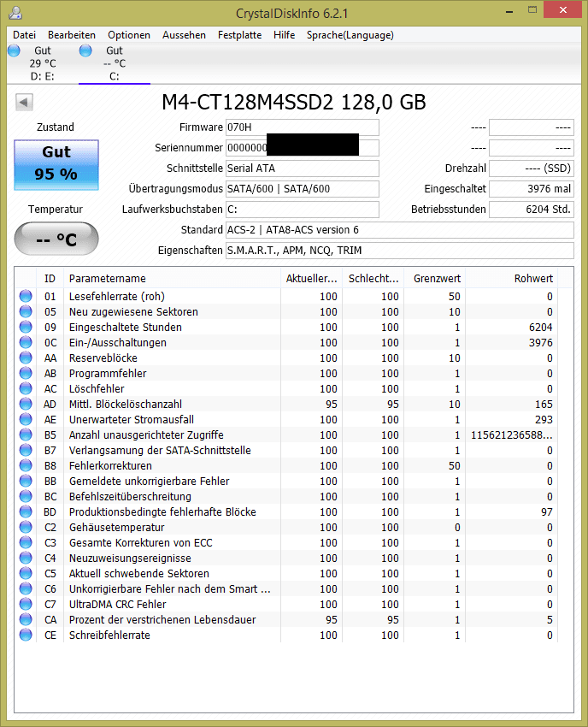Open the Bearbeiten menu
The width and height of the screenshot is (588, 727).
click(71, 35)
